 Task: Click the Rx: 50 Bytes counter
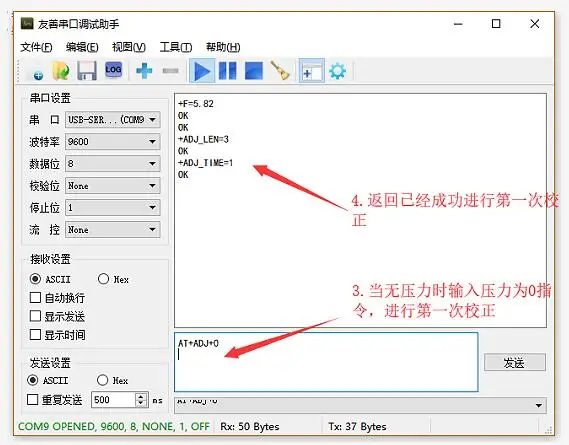pyautogui.click(x=250, y=426)
